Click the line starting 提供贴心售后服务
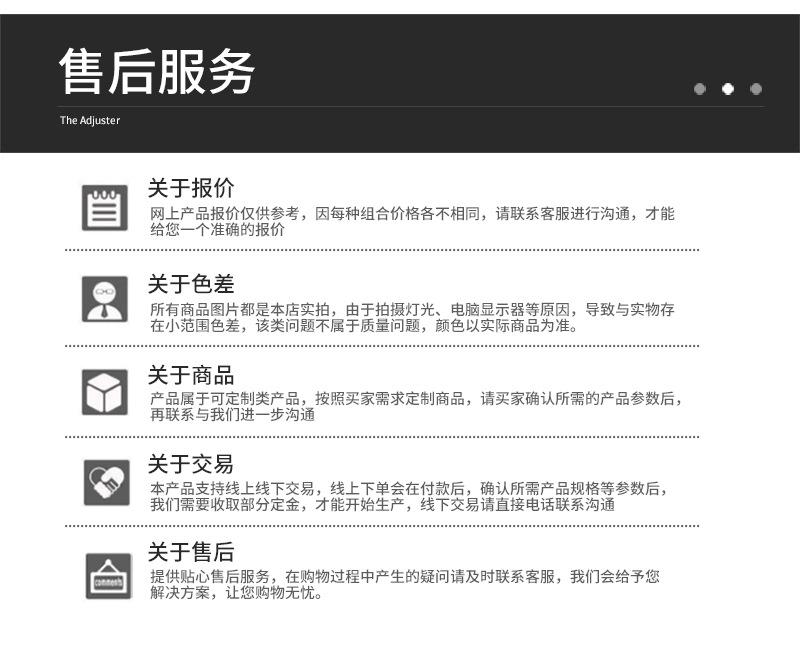This screenshot has height=650, width=800. (x=405, y=577)
